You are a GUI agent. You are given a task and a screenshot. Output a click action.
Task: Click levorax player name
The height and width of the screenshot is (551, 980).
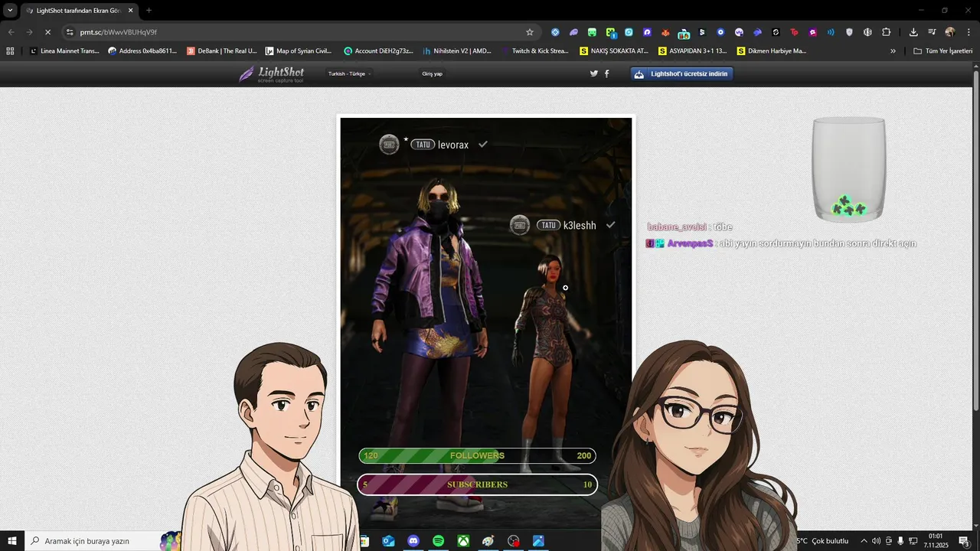tap(453, 145)
